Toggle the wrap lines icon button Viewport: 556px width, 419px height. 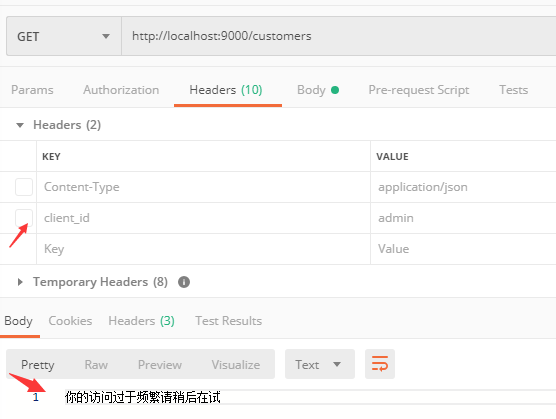(x=380, y=364)
